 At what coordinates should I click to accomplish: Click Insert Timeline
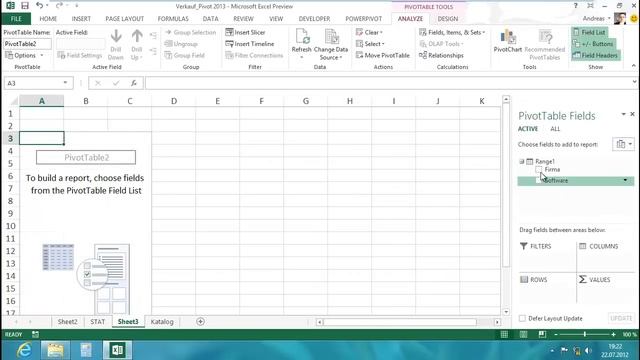click(x=250, y=44)
